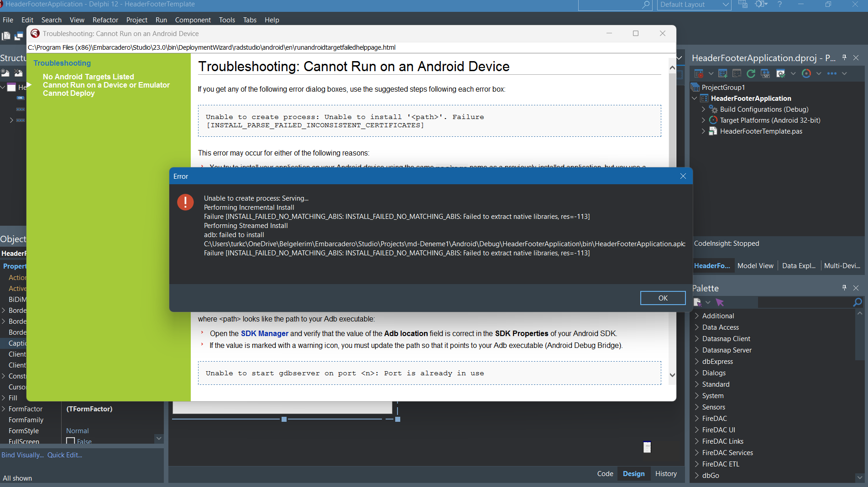Click the Show/Compile project icon in Projects toolbar
The height and width of the screenshot is (487, 868).
(x=698, y=73)
